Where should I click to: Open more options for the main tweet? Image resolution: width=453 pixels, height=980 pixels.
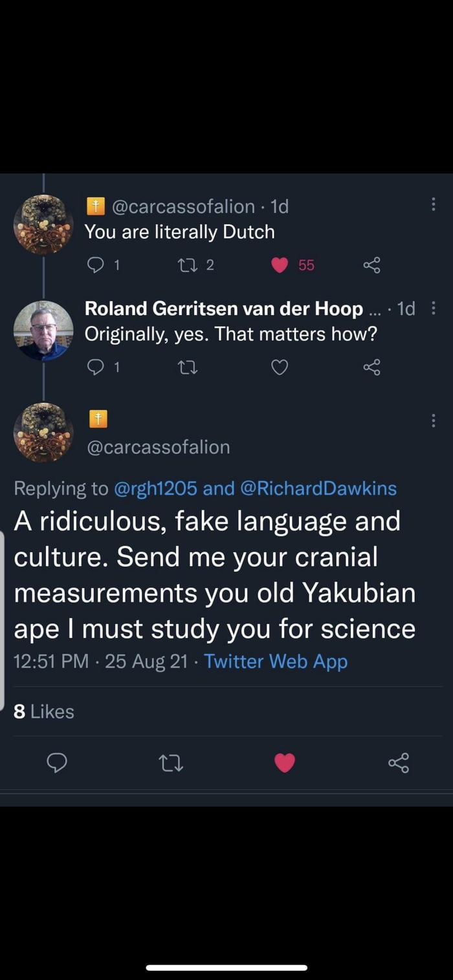pyautogui.click(x=433, y=421)
